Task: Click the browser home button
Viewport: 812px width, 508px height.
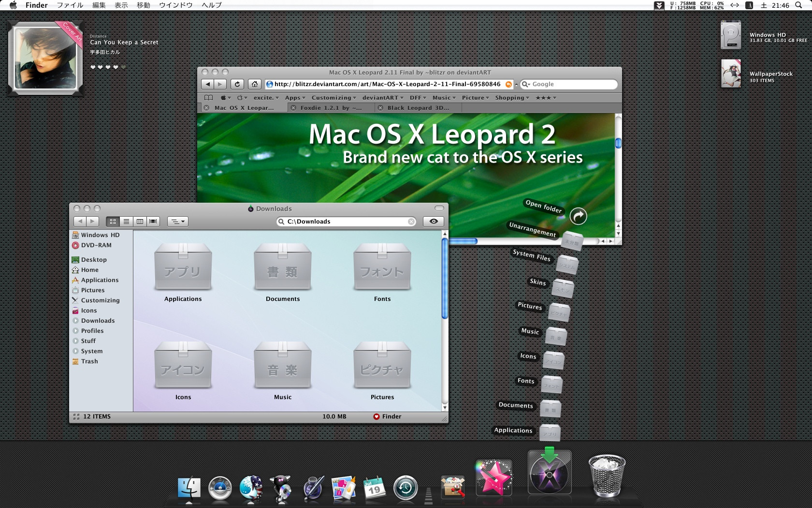Action: click(x=255, y=84)
